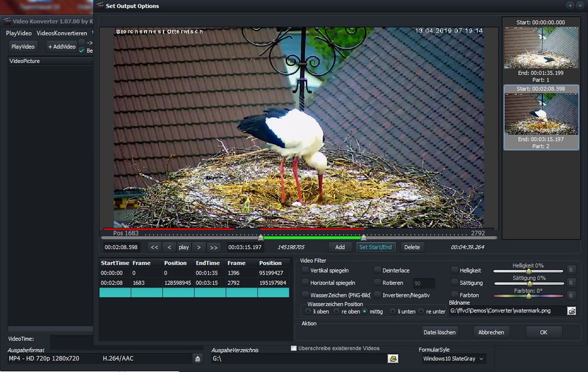
Task: Toggle the Deinterlace checkbox
Action: tap(378, 270)
